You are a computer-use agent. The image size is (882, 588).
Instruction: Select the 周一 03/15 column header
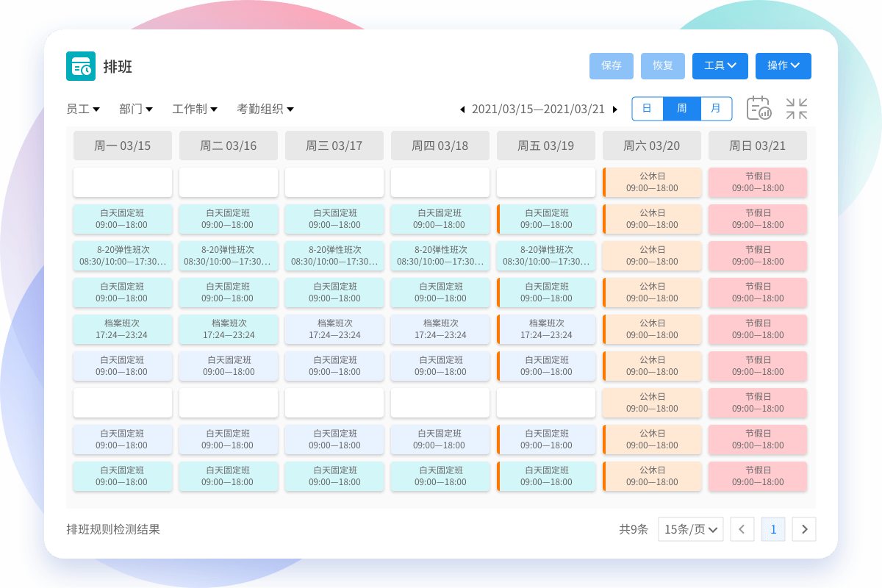pos(123,146)
